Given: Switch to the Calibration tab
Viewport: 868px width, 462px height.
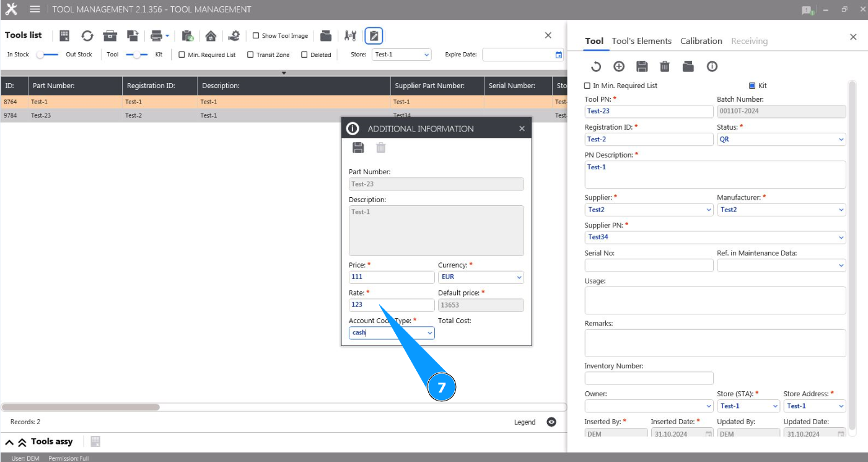Looking at the screenshot, I should 701,41.
